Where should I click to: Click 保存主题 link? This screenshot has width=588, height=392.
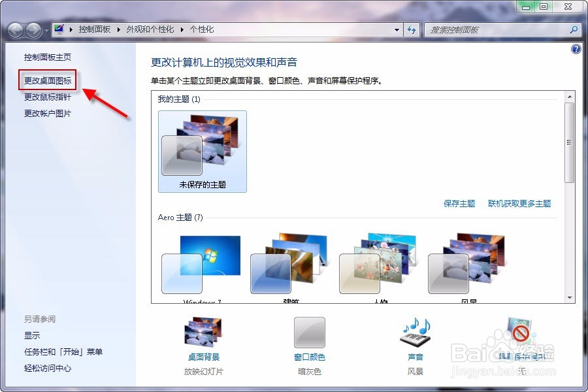pyautogui.click(x=459, y=204)
